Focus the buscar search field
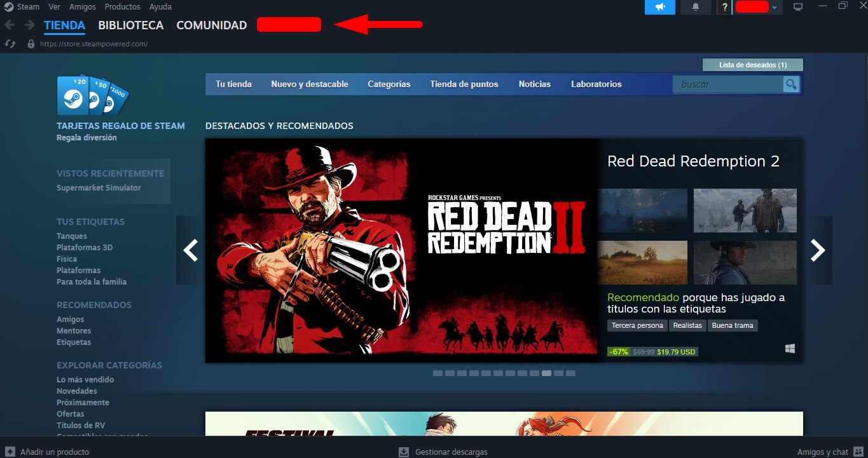This screenshot has width=868, height=458. coord(728,84)
